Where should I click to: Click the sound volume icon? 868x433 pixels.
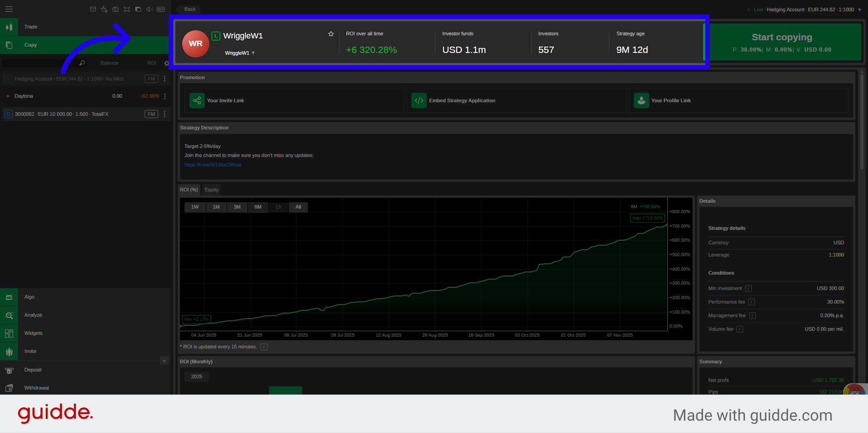point(149,9)
